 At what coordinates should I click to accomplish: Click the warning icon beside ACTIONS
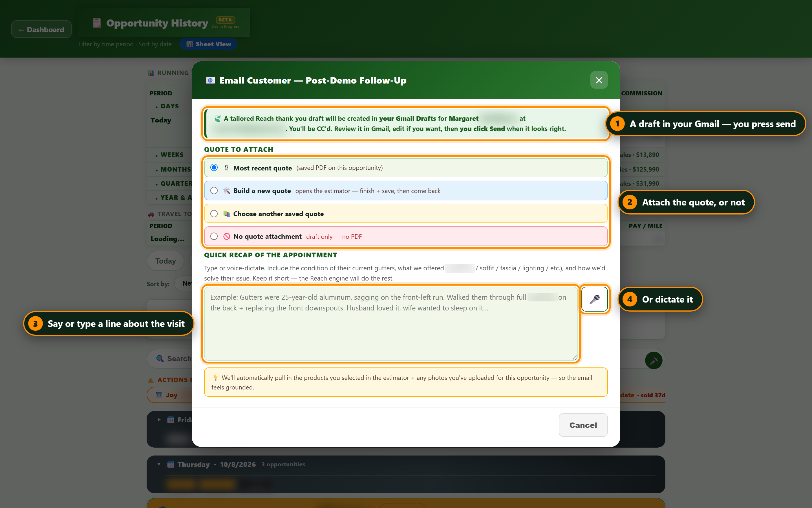point(151,380)
